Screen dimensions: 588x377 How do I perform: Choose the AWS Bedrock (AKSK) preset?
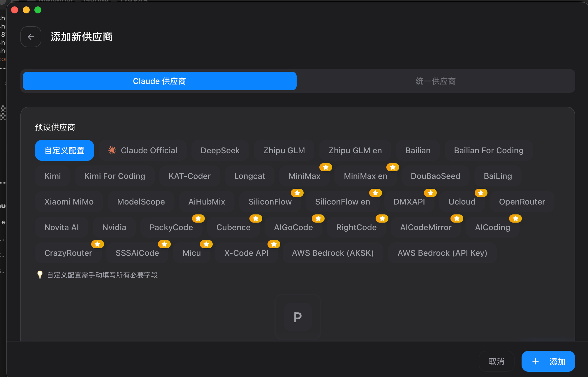tap(333, 253)
